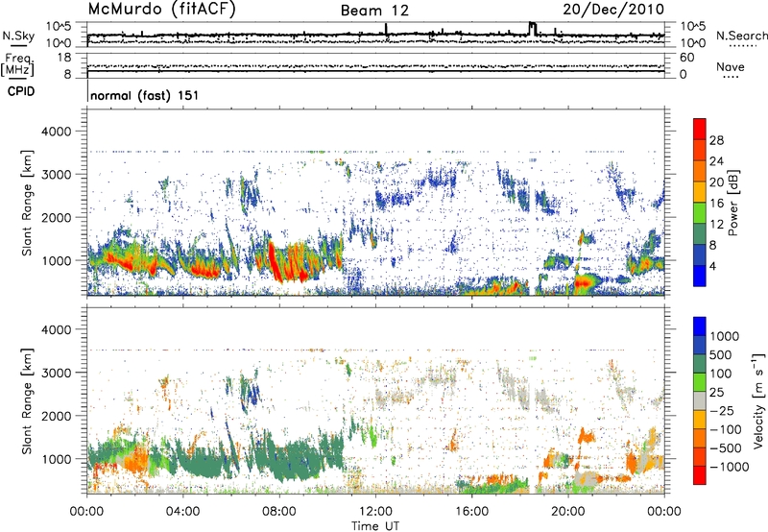Click the 1000 tick on velocity panel axis
The width and height of the screenshot is (768, 532).
click(57, 459)
